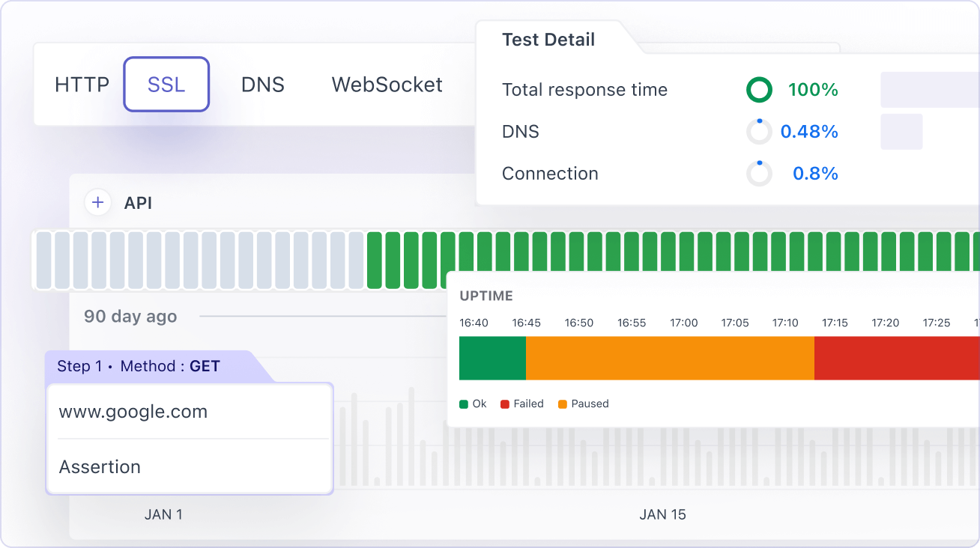This screenshot has height=548, width=980.
Task: Select the Assertion step
Action: tap(100, 466)
